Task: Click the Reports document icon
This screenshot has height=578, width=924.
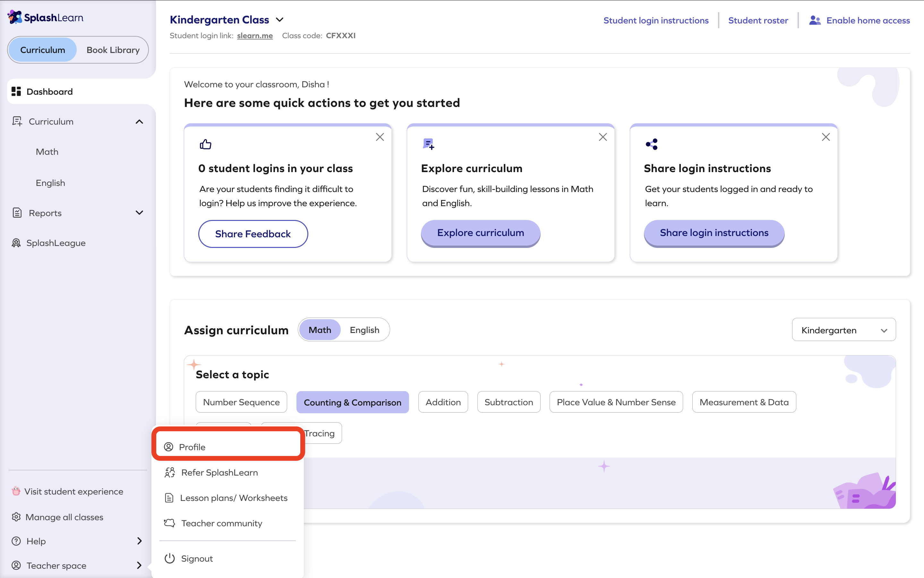Action: 17,213
